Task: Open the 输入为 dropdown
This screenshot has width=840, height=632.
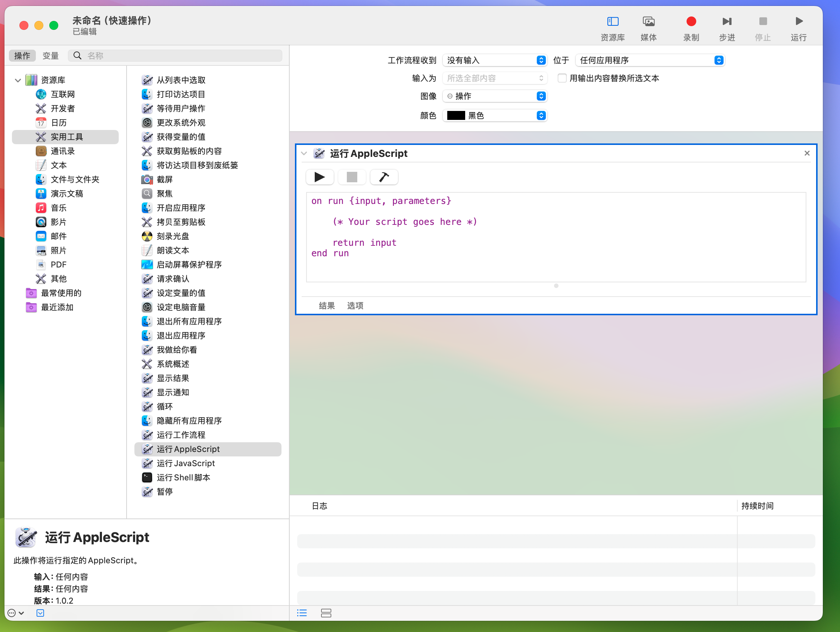Action: coord(494,78)
